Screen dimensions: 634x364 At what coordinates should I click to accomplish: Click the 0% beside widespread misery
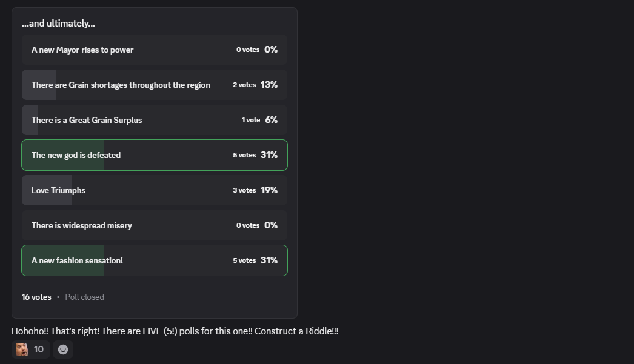(271, 225)
